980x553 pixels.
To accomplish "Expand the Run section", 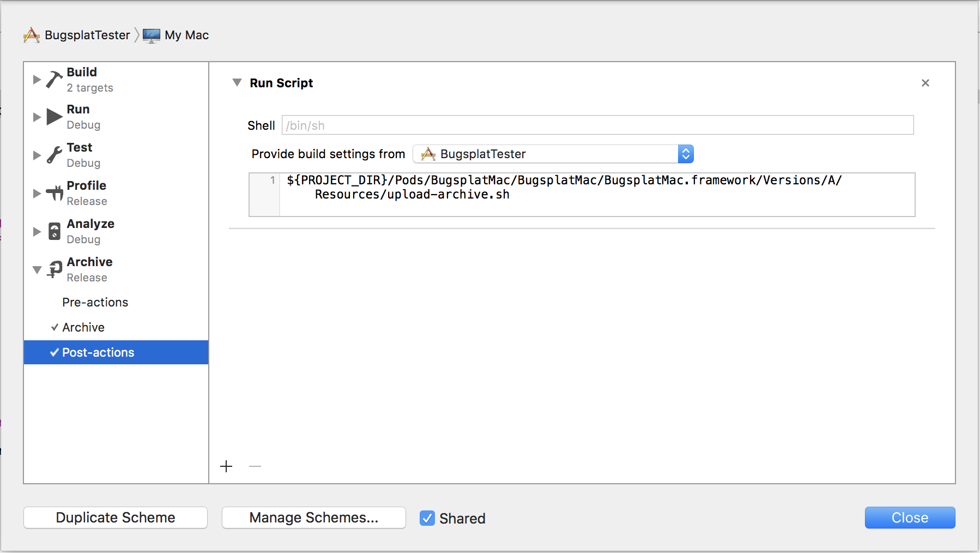I will (37, 117).
